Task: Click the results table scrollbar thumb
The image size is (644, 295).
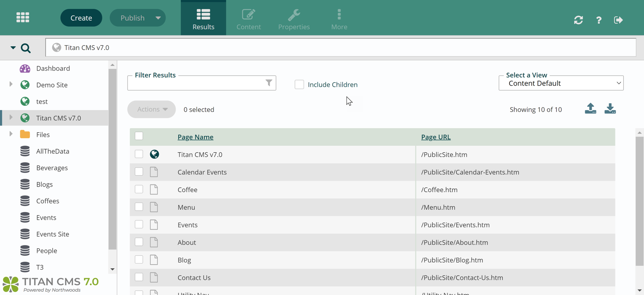Action: [640, 201]
